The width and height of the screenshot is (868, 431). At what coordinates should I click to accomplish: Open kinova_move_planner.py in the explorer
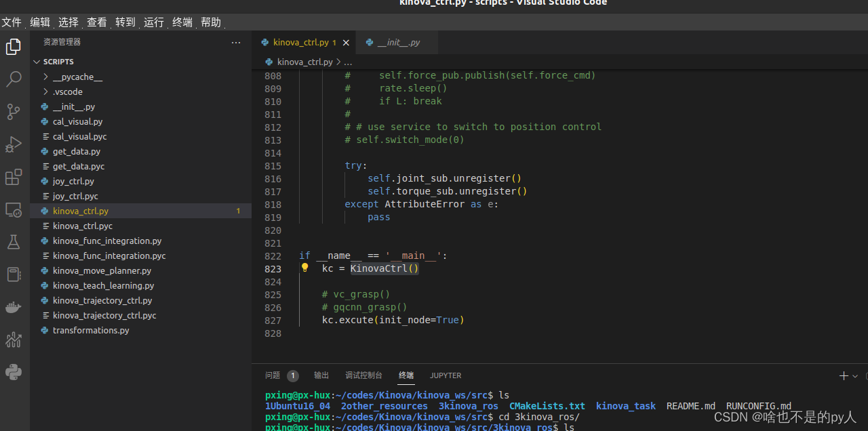[140, 270]
